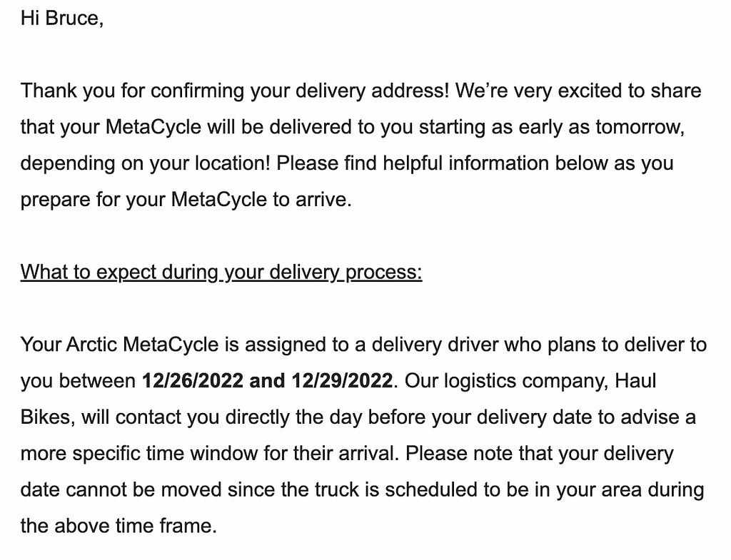The width and height of the screenshot is (731, 560).
Task: Click the closing phrase 'the above time frame.'
Action: (x=119, y=526)
